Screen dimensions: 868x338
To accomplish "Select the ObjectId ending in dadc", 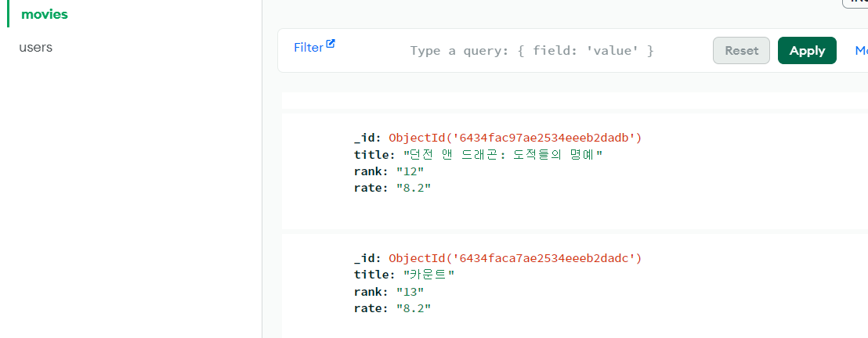I will point(515,258).
